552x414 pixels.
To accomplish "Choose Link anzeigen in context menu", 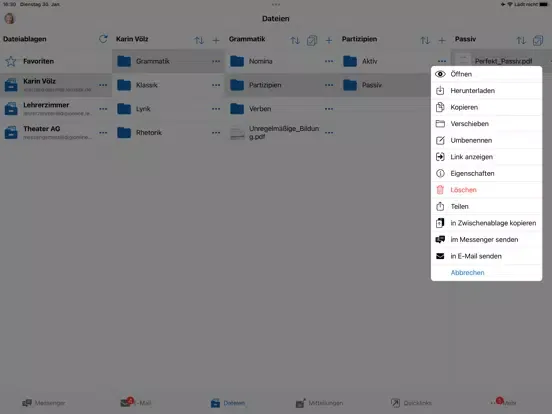I will 487,157.
